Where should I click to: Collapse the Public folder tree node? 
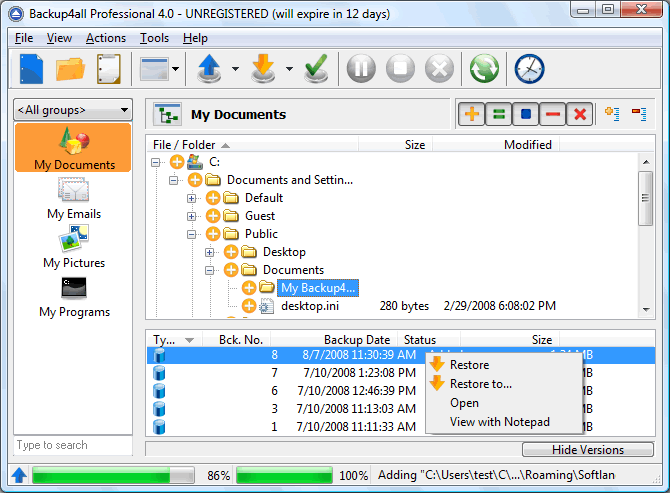coord(193,234)
